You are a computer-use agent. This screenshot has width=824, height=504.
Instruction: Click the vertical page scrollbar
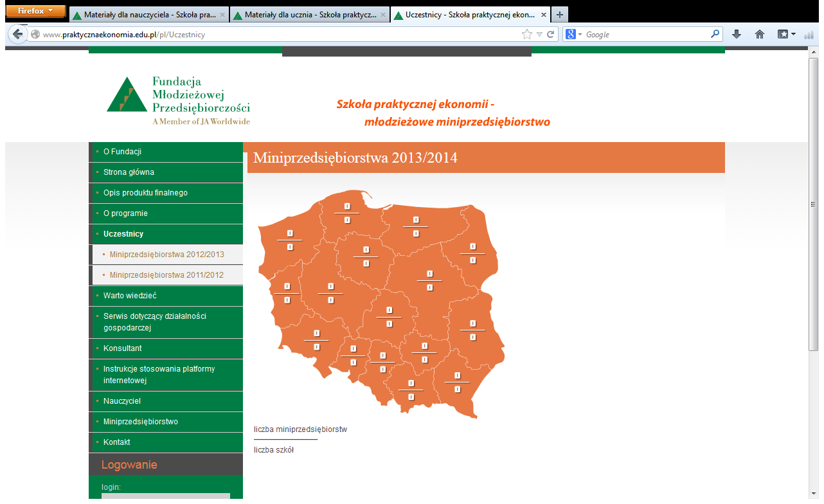(x=813, y=204)
